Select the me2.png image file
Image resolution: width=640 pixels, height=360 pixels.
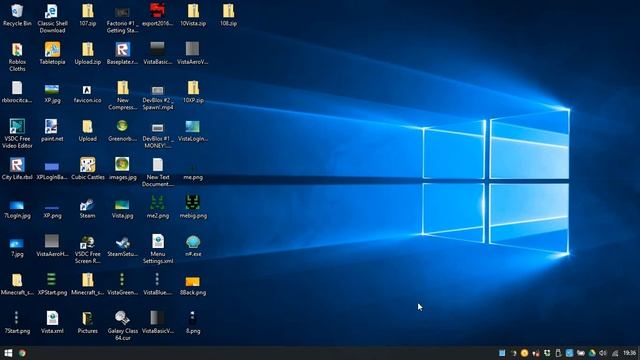click(158, 207)
